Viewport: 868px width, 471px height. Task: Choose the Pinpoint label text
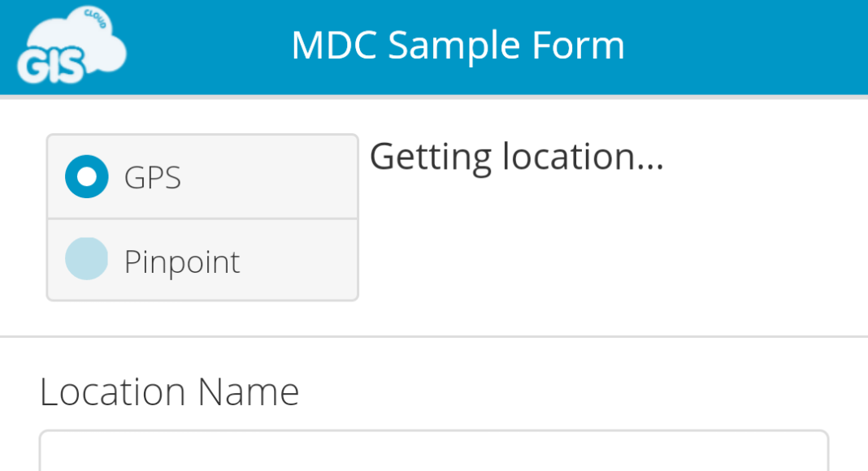(182, 261)
